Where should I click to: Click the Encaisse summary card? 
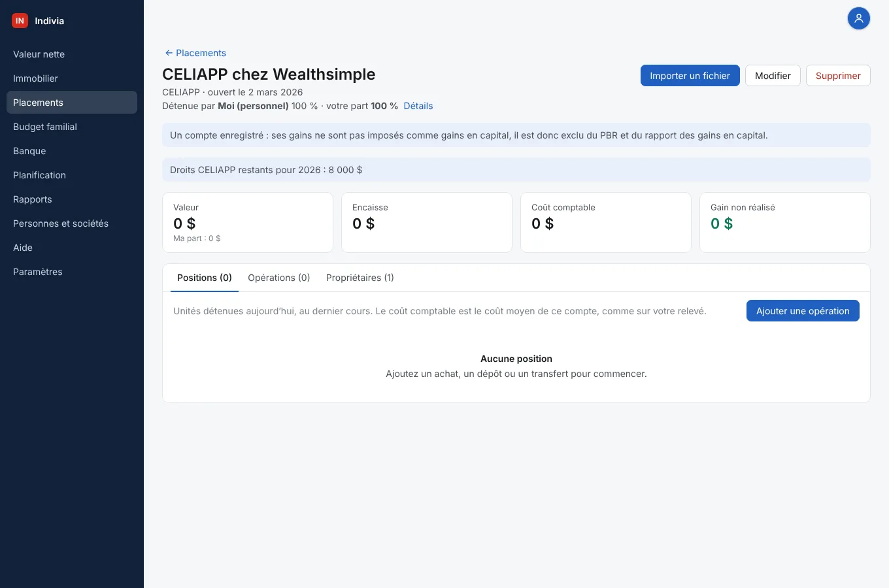point(427,222)
